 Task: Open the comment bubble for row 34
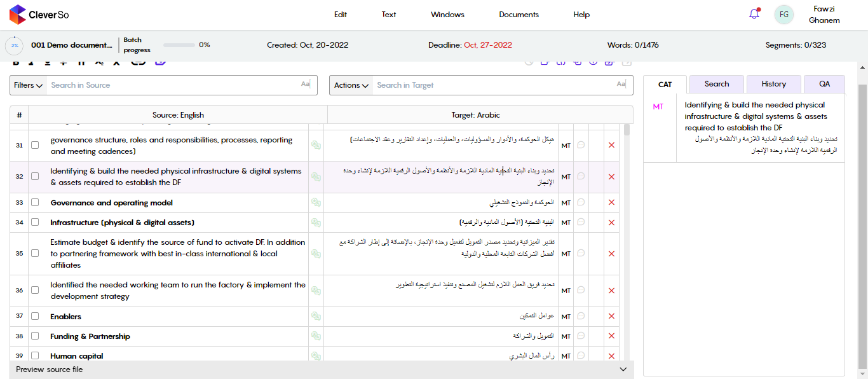[x=581, y=222]
